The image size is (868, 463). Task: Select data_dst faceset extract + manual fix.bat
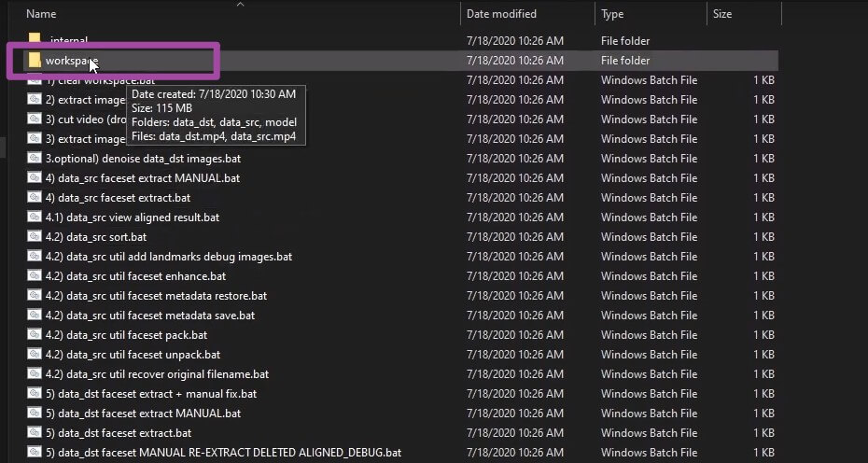coord(150,394)
